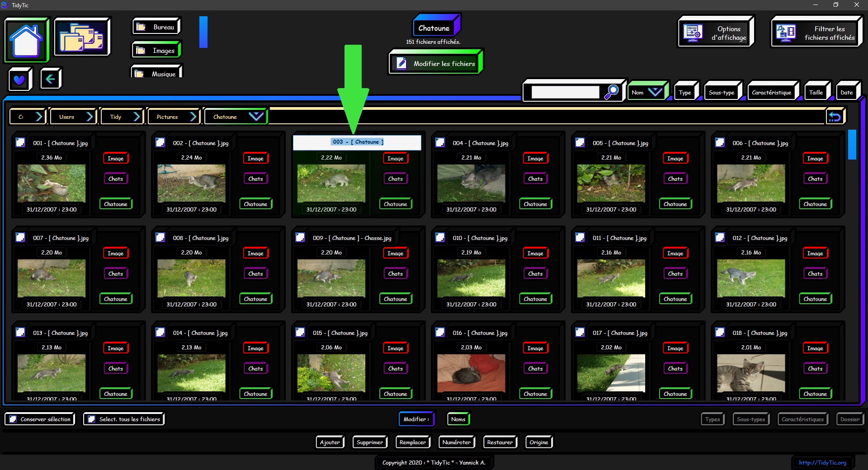Open the http://TidyTic.org link
Viewport: 868px width, 470px height.
pos(822,462)
